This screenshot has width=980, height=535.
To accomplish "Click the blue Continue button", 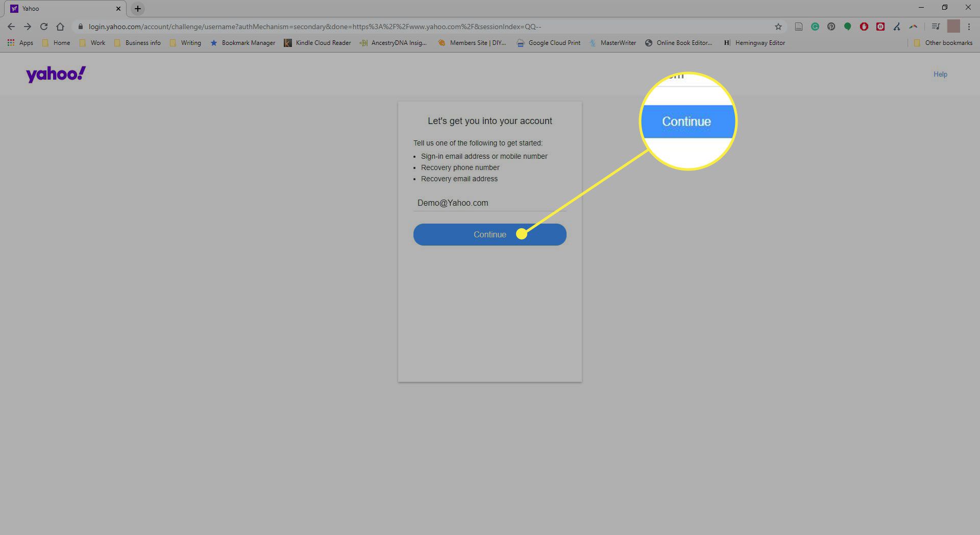I will click(x=490, y=234).
